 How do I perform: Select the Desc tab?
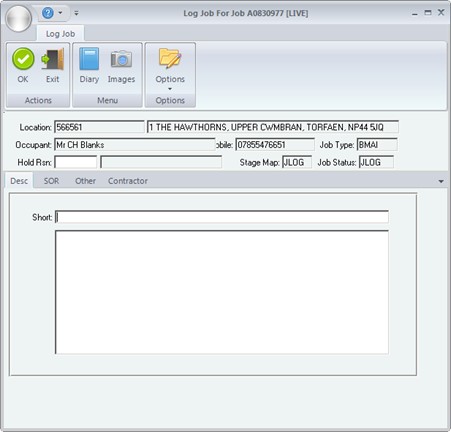tap(19, 181)
